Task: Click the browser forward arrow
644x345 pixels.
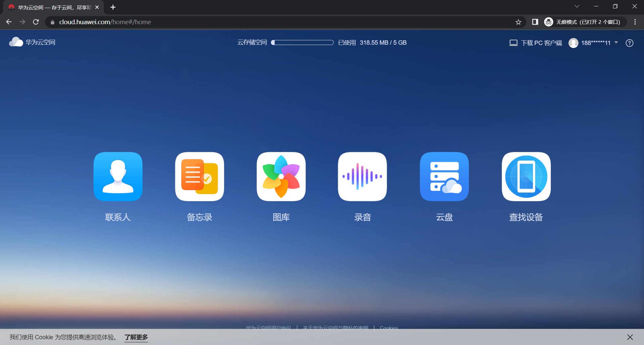Action: point(22,22)
